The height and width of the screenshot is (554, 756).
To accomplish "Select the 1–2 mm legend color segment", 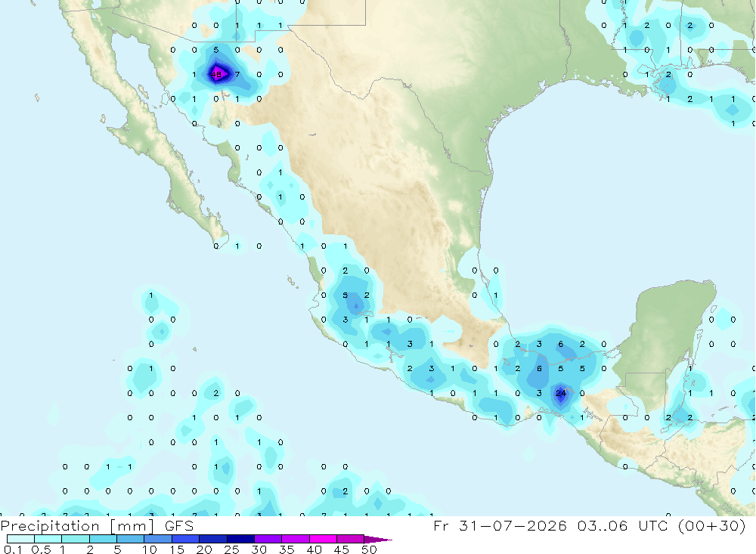I will click(x=76, y=539).
